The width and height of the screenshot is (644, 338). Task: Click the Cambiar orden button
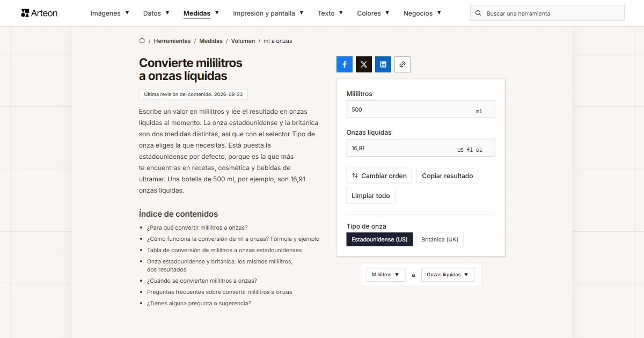pyautogui.click(x=379, y=175)
